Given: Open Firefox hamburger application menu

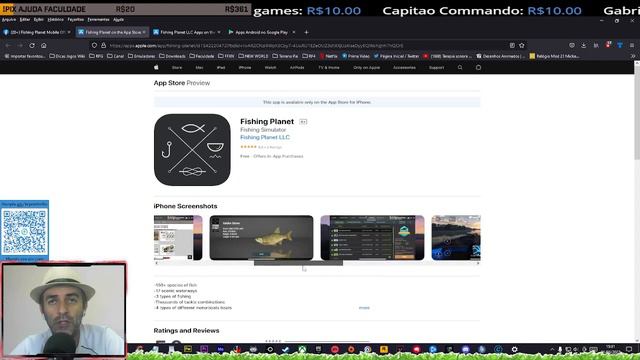Looking at the screenshot, I should [632, 46].
